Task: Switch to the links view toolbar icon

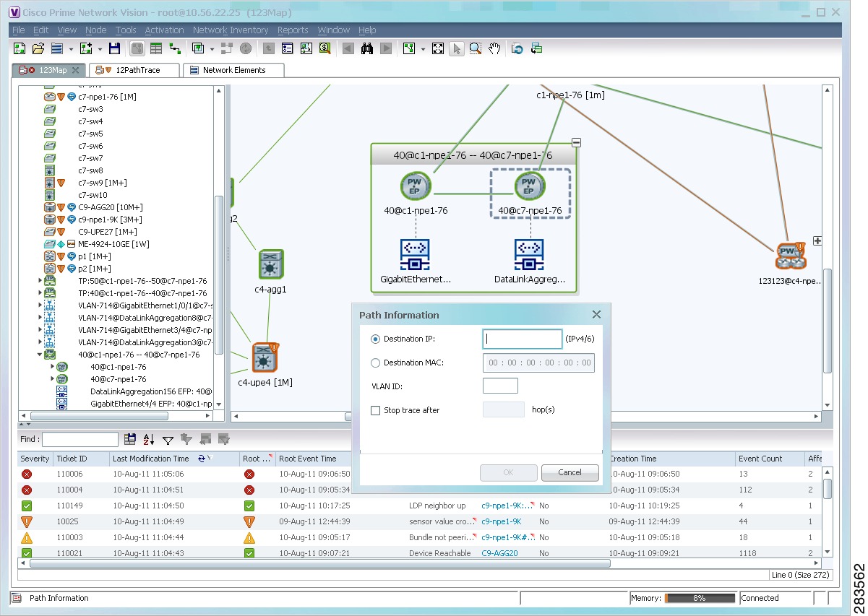Action: point(175,48)
